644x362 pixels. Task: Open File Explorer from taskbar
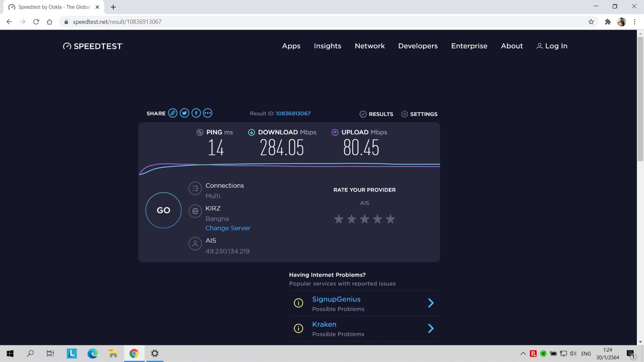tap(113, 353)
